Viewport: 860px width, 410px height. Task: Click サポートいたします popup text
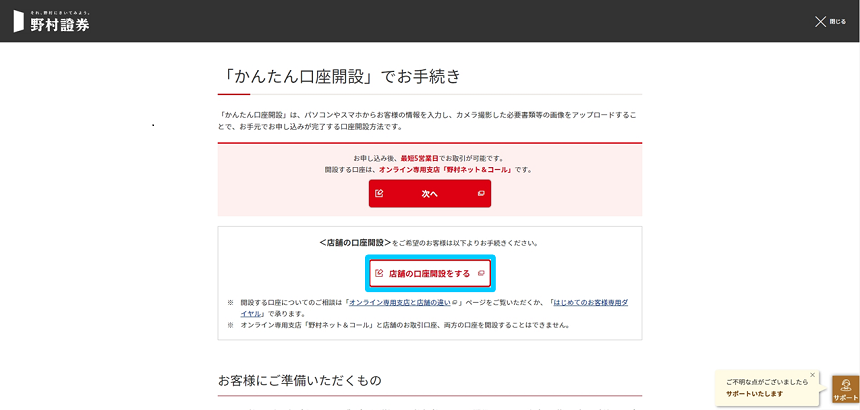(754, 394)
